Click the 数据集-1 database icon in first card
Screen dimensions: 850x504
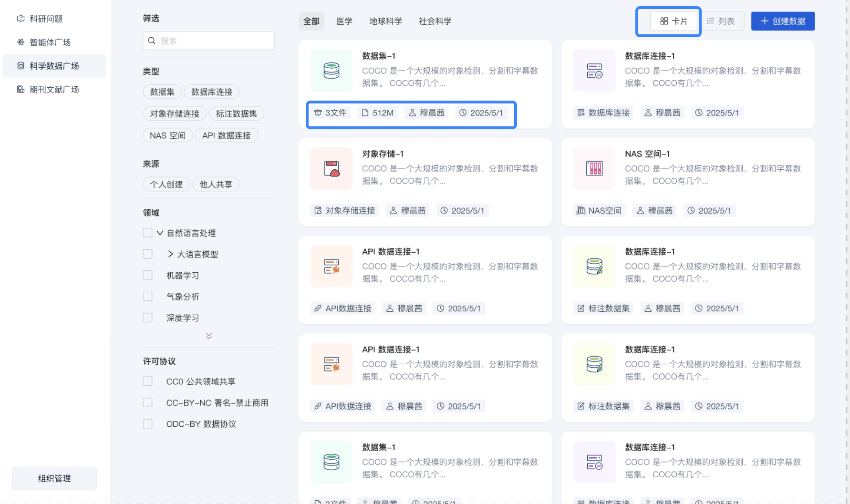(331, 71)
